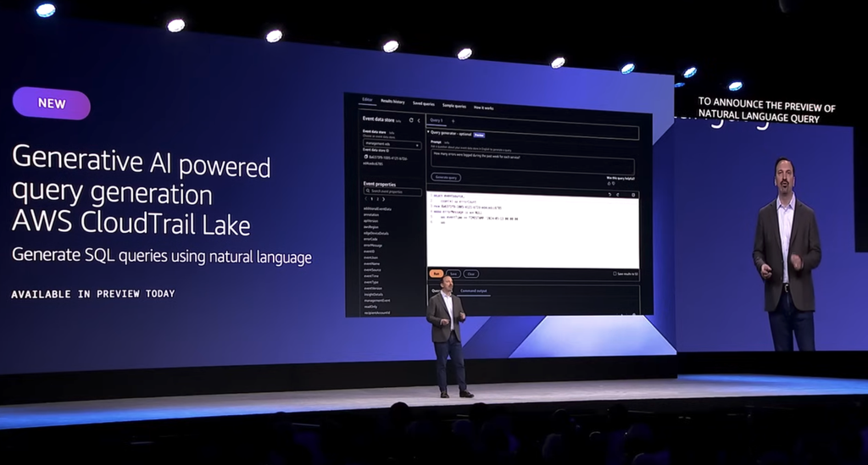Viewport: 868px width, 465px height.
Task: Open the Info link next to Prompt
Action: (447, 142)
